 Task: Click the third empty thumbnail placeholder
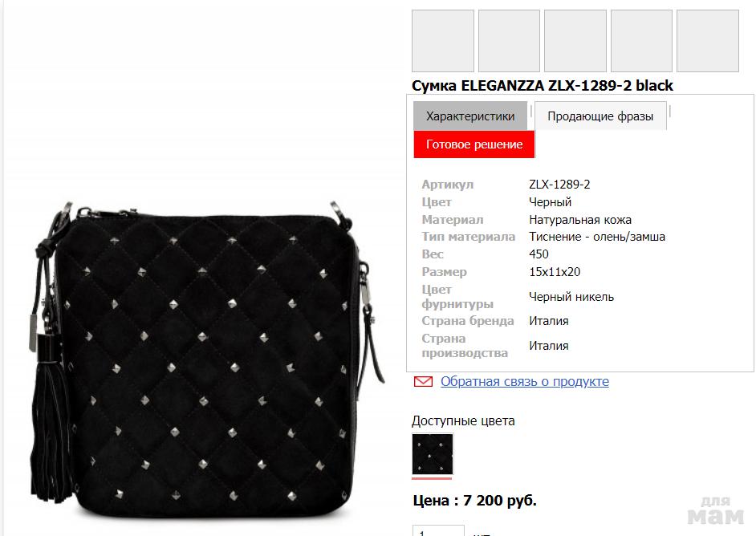(x=575, y=41)
